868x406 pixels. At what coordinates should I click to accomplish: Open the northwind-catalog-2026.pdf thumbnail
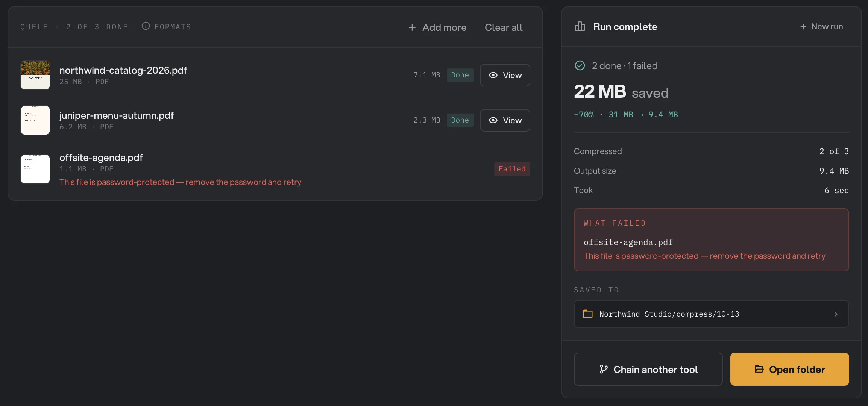(35, 75)
